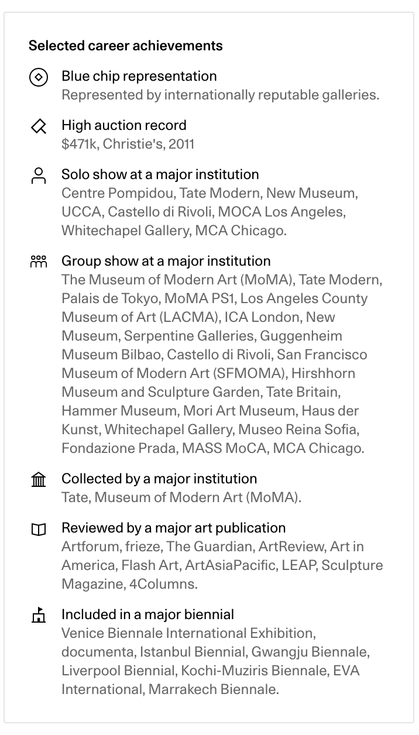Click the biennial flag building icon
Viewport: 419px width, 735px height.
(38, 615)
